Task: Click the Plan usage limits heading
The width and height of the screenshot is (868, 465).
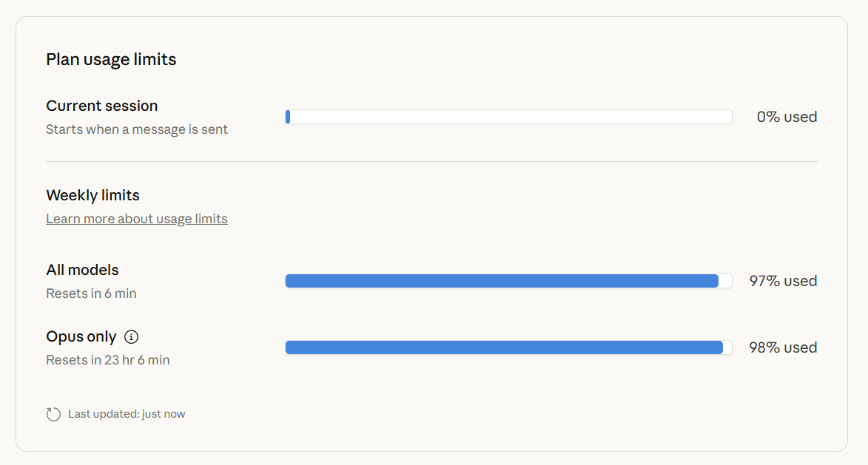Action: coord(111,59)
